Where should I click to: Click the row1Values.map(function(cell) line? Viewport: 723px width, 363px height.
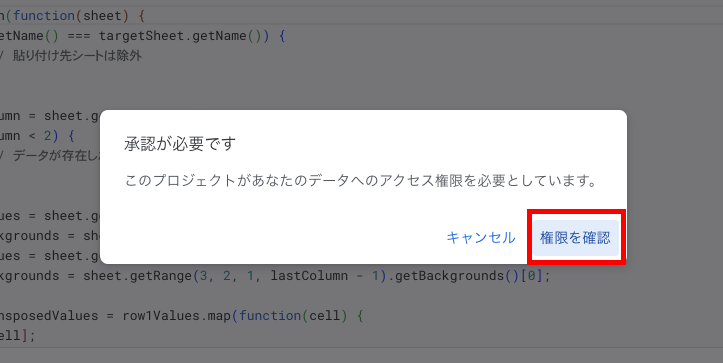[x=182, y=316]
